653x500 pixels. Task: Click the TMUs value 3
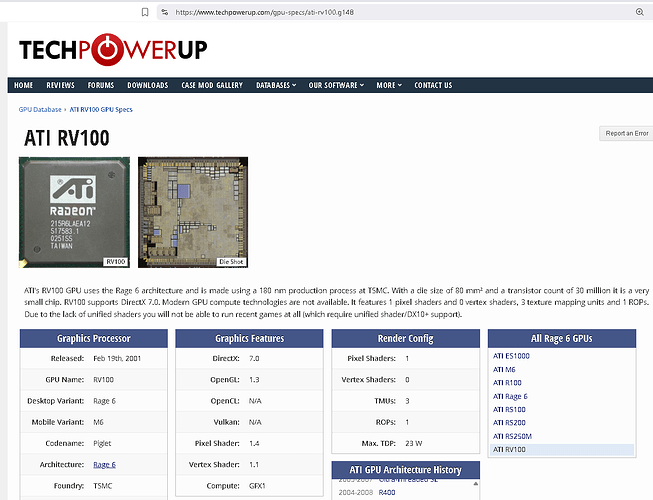(x=407, y=401)
